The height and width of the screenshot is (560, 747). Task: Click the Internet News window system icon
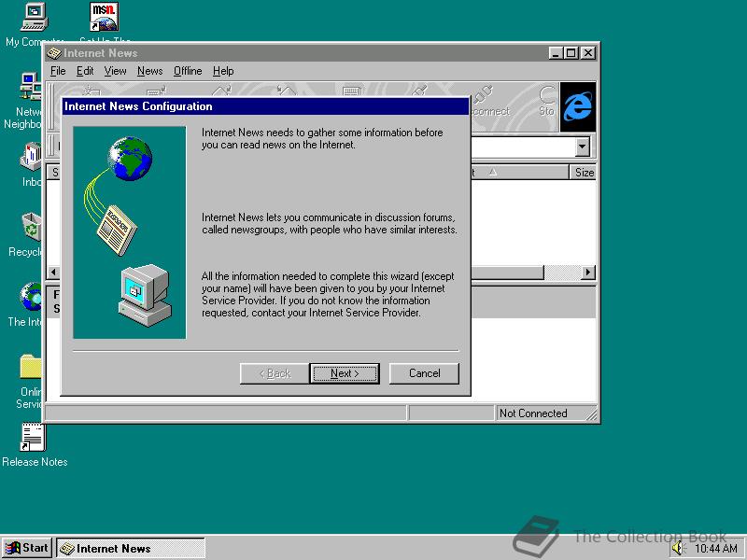point(54,53)
